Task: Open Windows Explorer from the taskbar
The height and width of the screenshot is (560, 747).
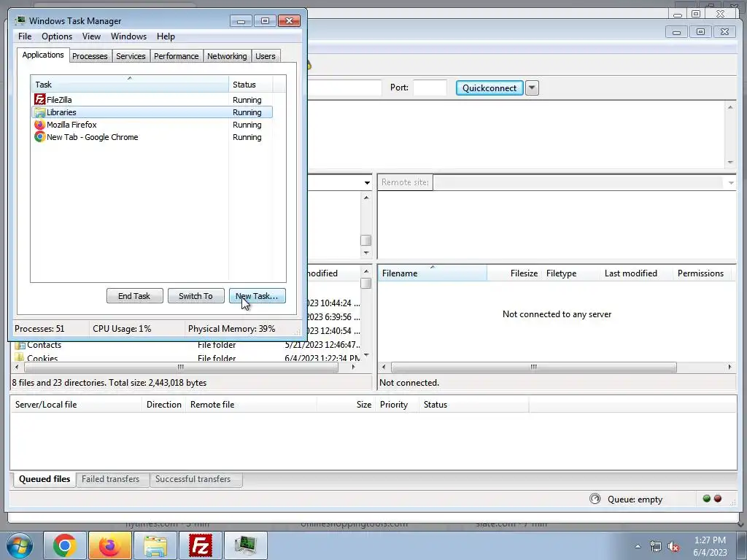Action: [x=155, y=545]
